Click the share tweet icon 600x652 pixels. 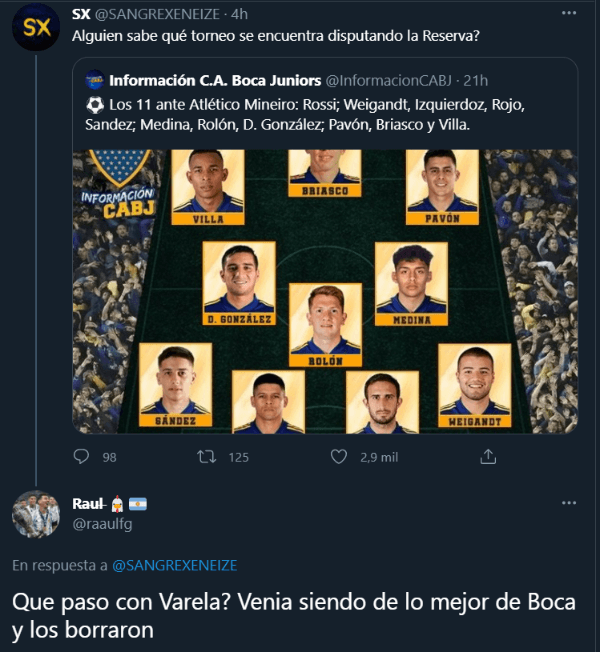488,456
